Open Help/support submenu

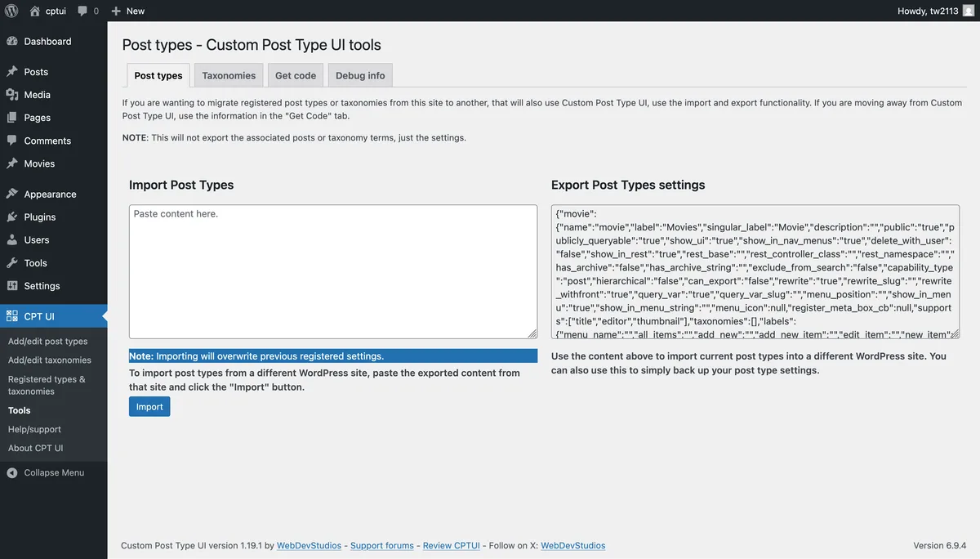coord(34,429)
